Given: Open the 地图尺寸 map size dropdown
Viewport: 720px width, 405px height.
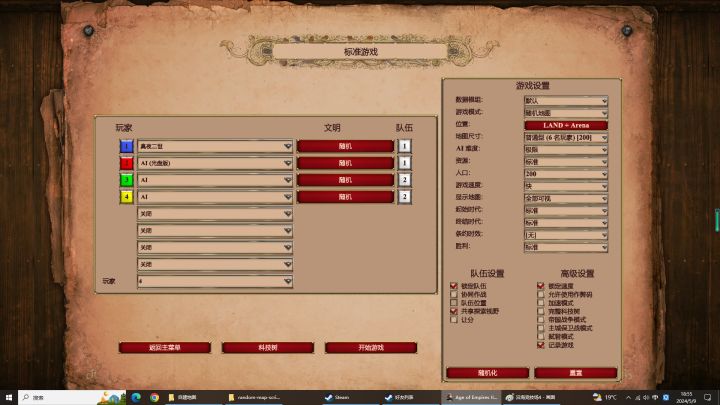Looking at the screenshot, I should (x=566, y=137).
